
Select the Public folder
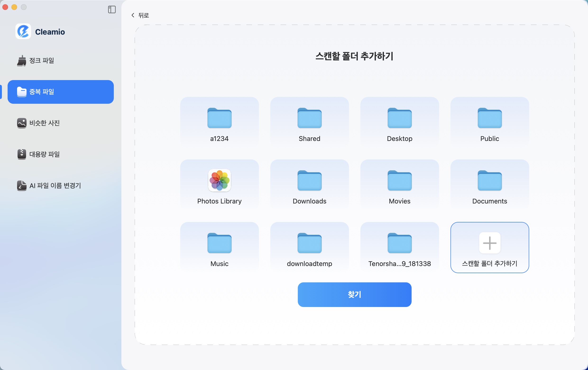[x=490, y=122]
